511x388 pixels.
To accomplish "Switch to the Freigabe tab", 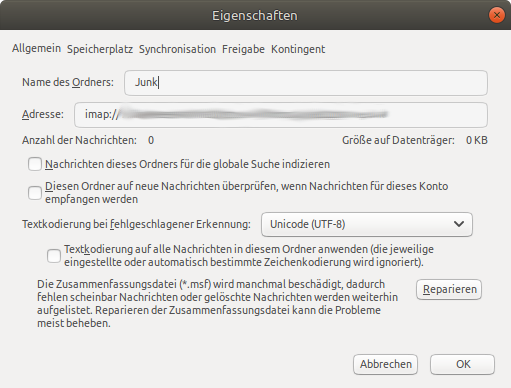I will [243, 49].
